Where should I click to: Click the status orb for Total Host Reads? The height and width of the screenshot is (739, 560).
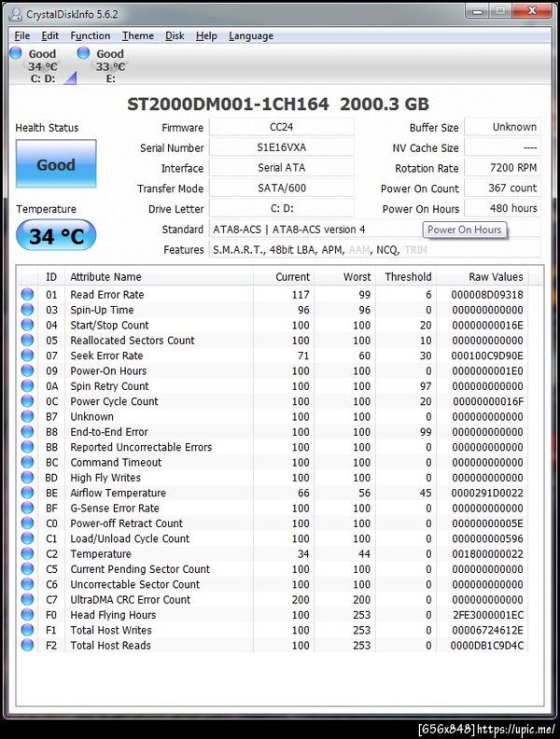pyautogui.click(x=27, y=645)
